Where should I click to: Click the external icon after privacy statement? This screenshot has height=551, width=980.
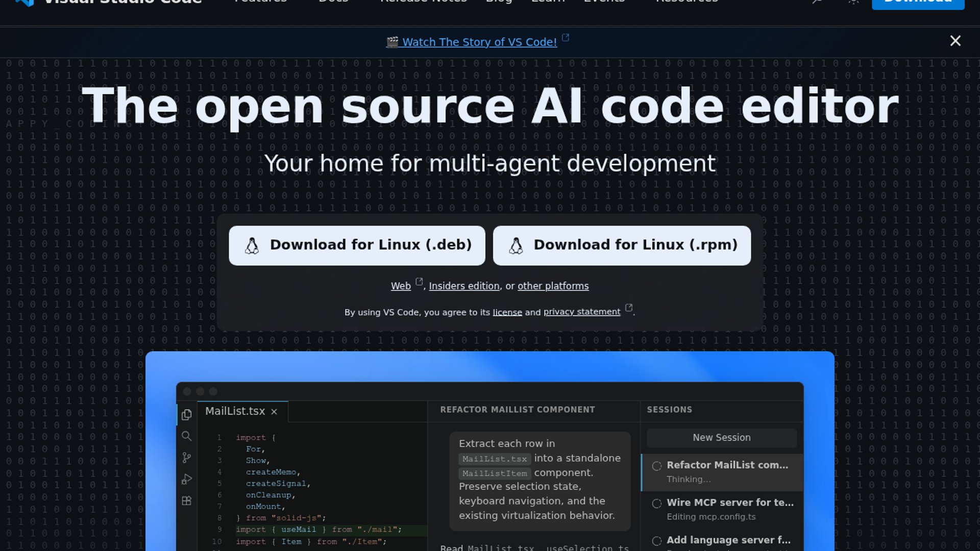[x=629, y=308]
